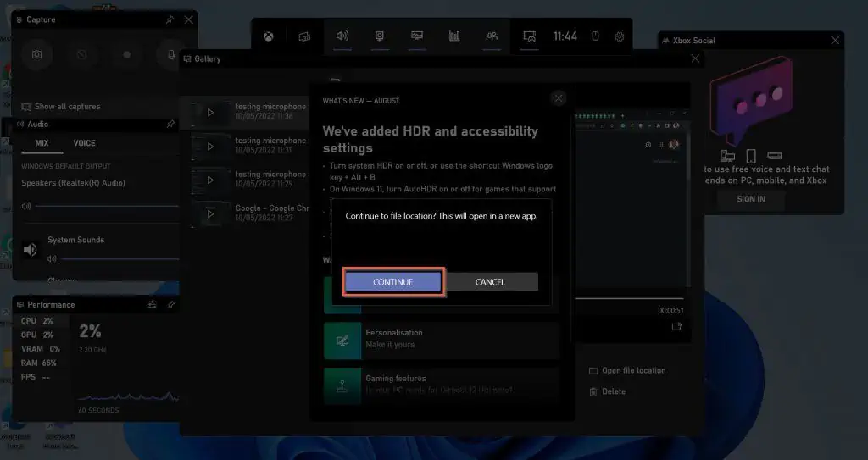The width and height of the screenshot is (868, 460).
Task: Switch to the Voice tab in Audio
Action: (x=84, y=143)
